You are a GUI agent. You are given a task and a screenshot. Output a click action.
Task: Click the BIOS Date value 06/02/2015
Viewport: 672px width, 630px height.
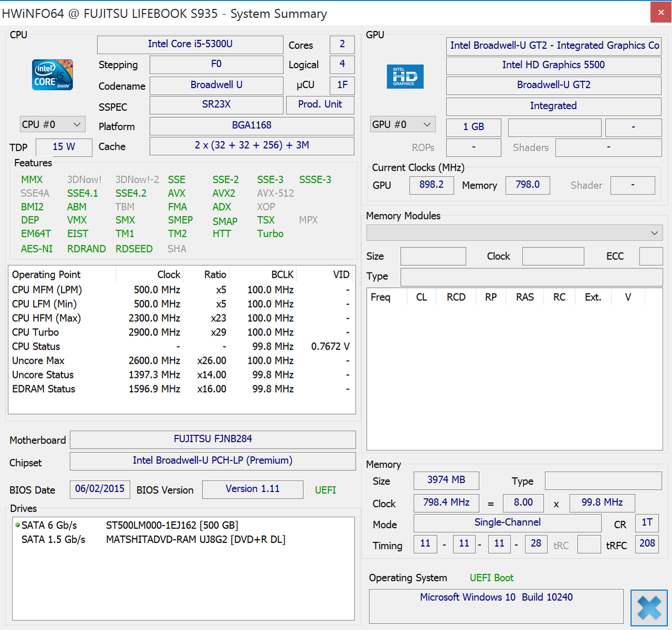(x=100, y=489)
